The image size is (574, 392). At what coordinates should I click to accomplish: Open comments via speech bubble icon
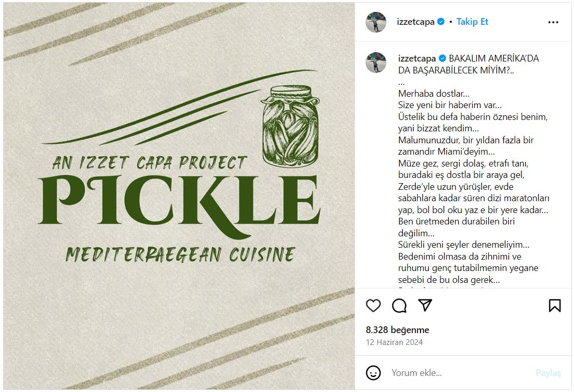pyautogui.click(x=399, y=306)
